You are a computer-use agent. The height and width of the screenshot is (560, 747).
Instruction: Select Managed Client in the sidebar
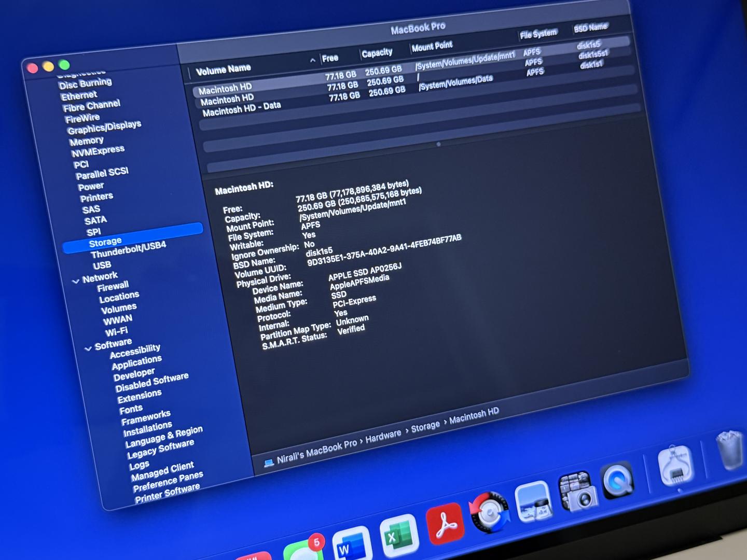162,472
